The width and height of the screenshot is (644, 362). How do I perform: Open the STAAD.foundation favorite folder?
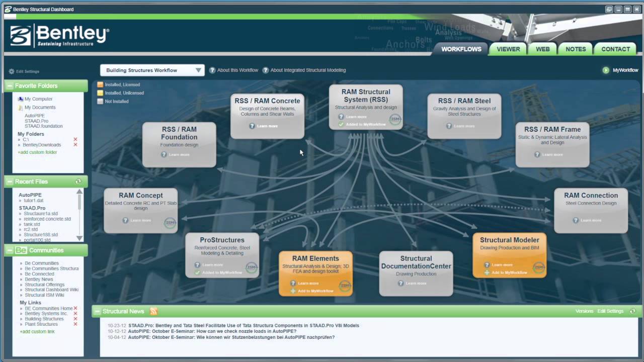coord(44,126)
